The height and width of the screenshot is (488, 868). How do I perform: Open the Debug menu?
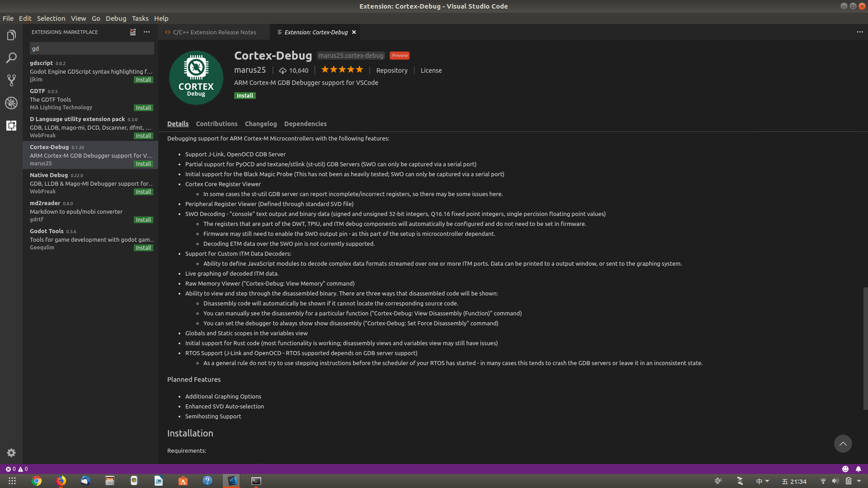[x=116, y=19]
